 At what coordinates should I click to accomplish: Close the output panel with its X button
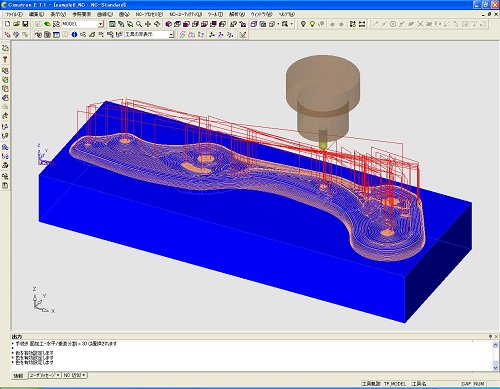pos(496,336)
